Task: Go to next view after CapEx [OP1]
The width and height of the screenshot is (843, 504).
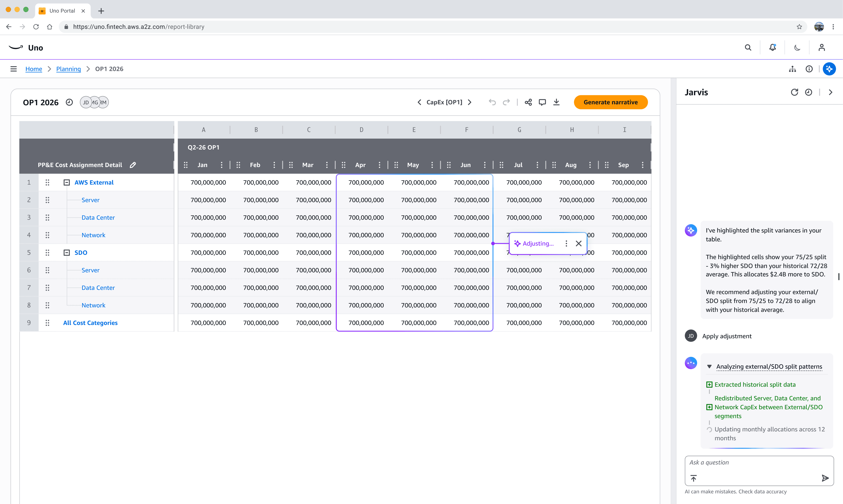Action: click(470, 102)
